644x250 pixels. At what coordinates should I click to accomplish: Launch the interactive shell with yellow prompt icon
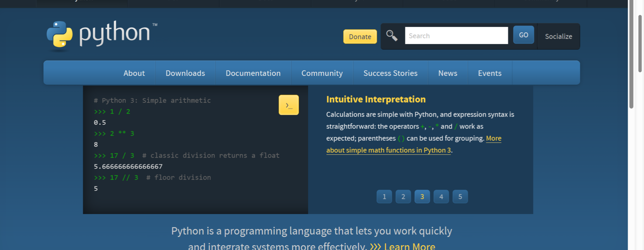click(289, 105)
